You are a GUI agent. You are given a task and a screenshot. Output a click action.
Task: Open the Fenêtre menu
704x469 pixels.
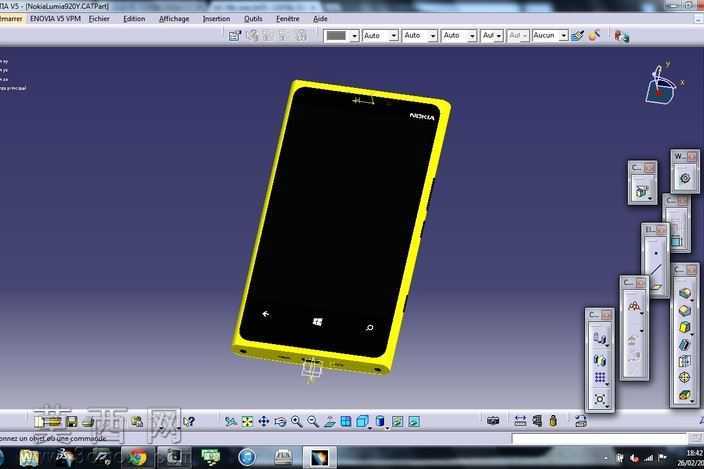[287, 19]
